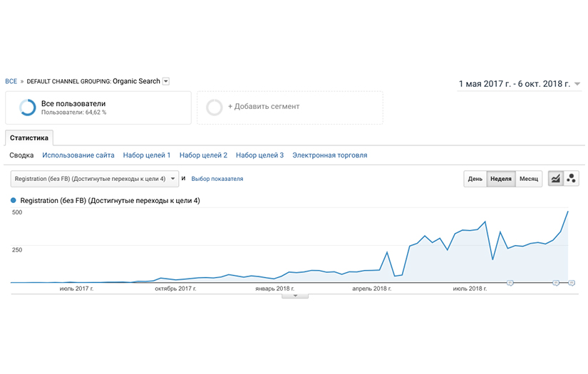The height and width of the screenshot is (374, 588).
Task: Click + Добавить сегмент box
Action: (x=290, y=108)
